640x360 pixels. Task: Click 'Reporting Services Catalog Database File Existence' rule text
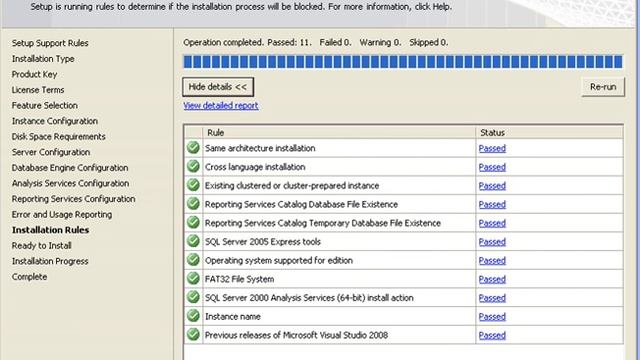tap(301, 204)
